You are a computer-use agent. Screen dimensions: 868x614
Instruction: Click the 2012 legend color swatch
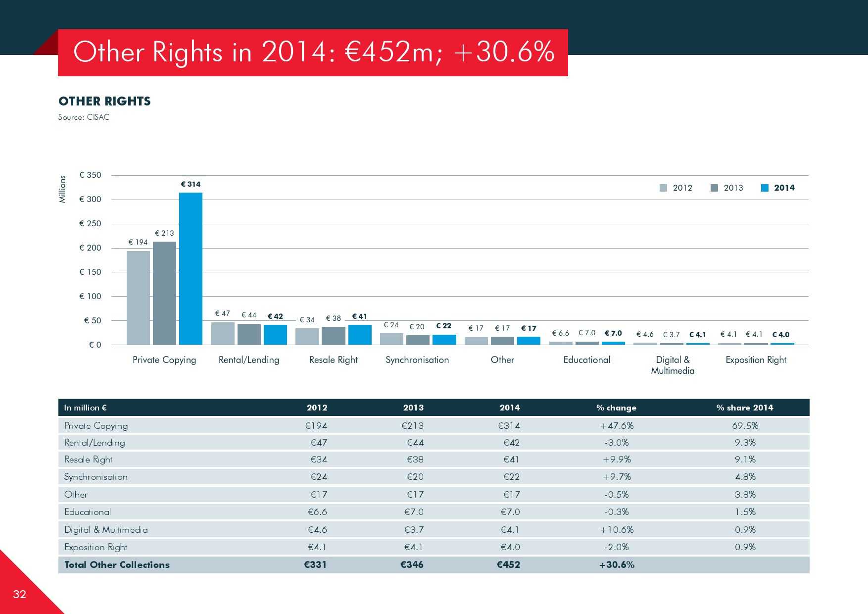click(663, 188)
